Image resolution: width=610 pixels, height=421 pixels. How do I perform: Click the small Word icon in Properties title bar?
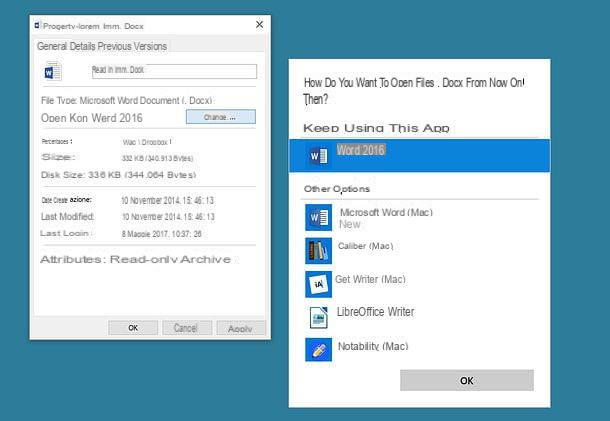pos(37,25)
